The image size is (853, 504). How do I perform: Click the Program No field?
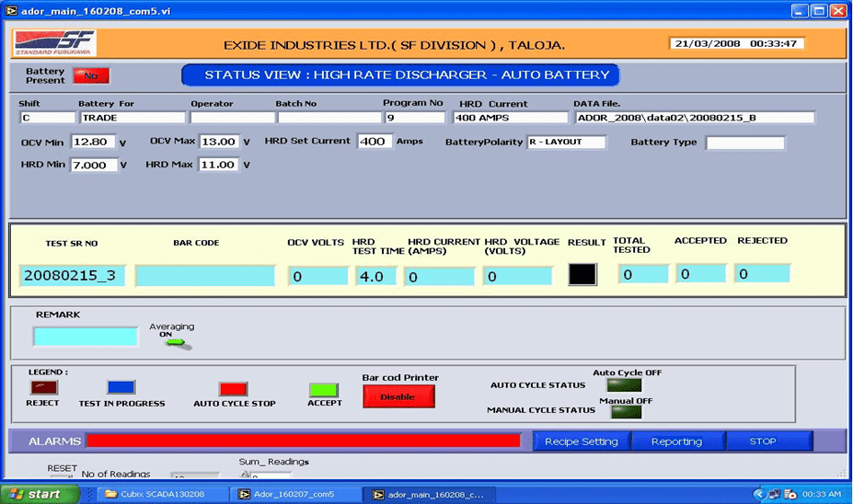(x=415, y=118)
